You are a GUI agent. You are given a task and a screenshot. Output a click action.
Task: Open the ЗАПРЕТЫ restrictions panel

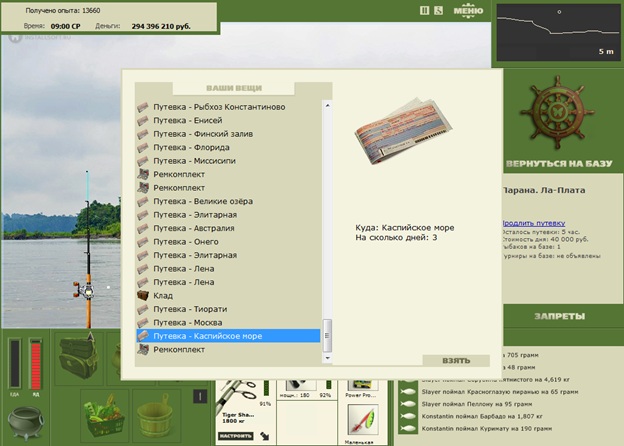click(x=560, y=316)
